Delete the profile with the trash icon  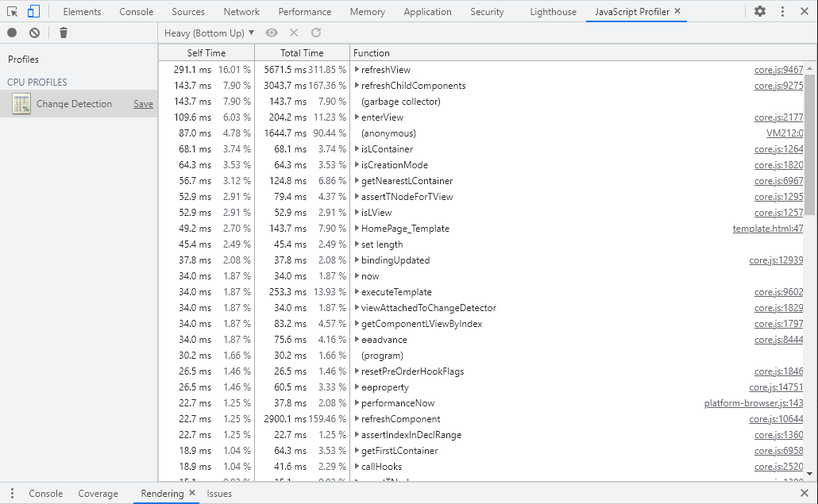(63, 33)
